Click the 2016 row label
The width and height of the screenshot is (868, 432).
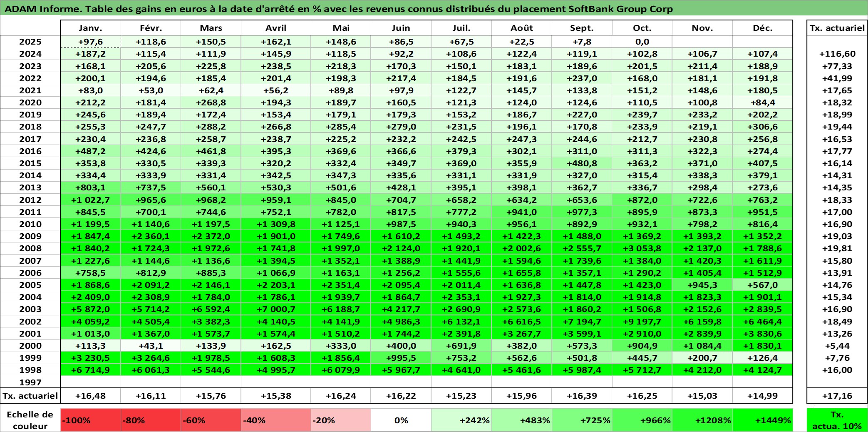pos(30,151)
